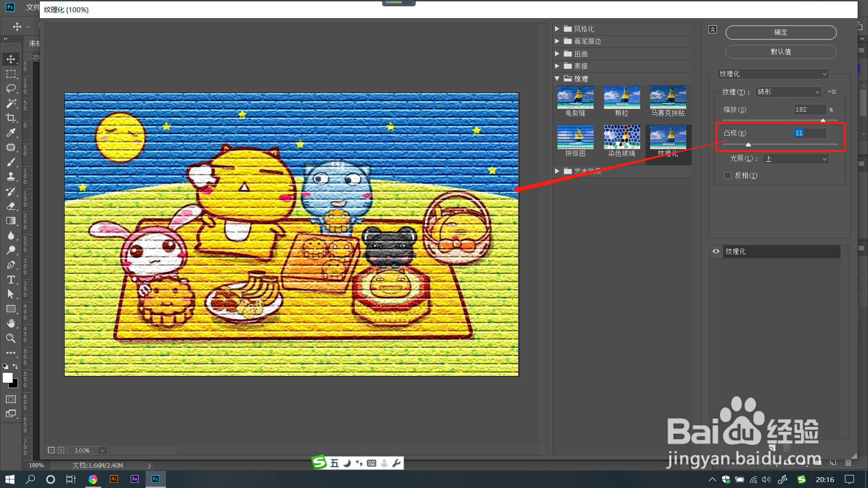Click the 确定 confirm button

coord(781,33)
